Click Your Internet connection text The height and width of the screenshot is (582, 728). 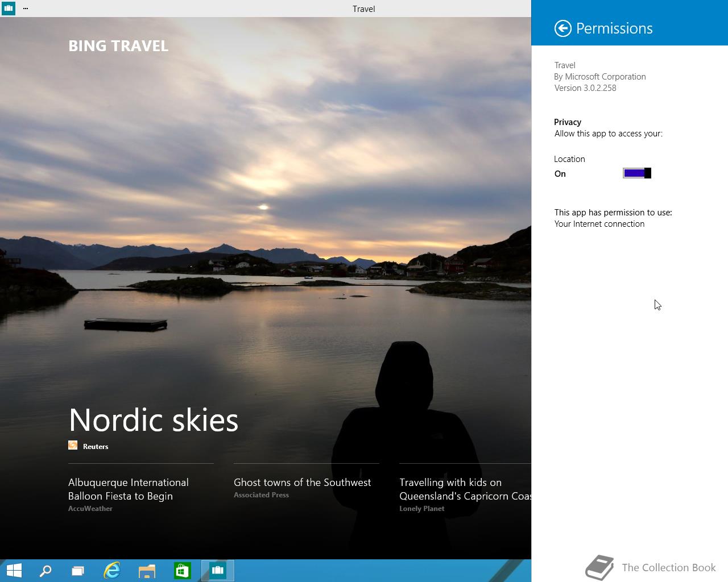point(599,224)
